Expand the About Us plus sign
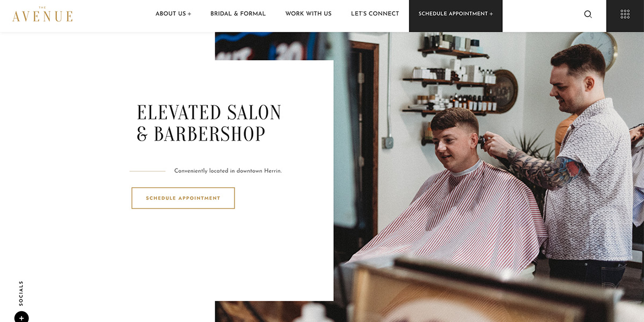This screenshot has height=322, width=644. pos(189,14)
